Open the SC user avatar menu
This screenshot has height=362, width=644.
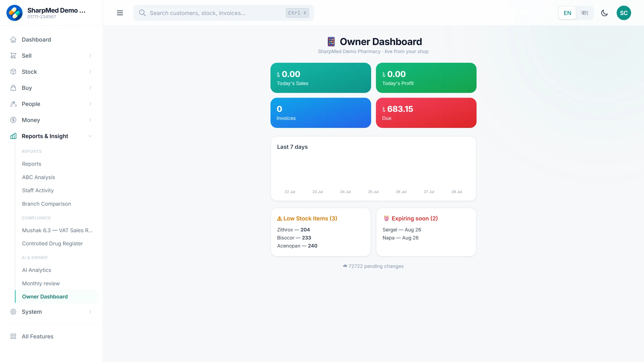(624, 13)
